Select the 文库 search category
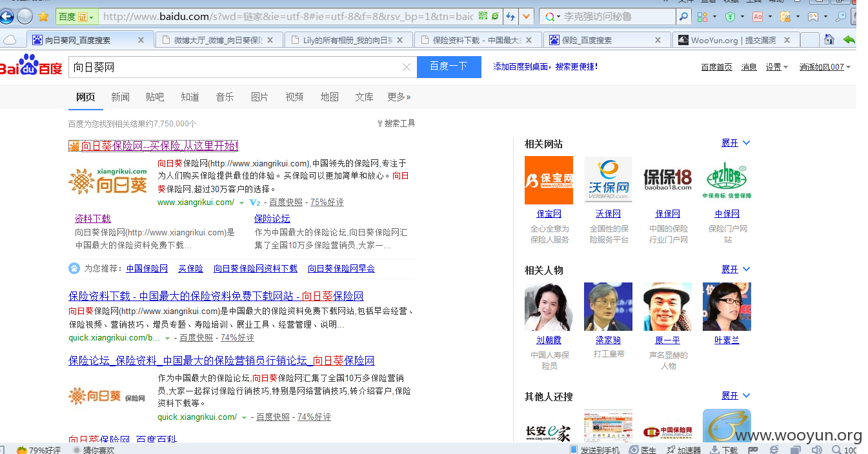The height and width of the screenshot is (454, 868). [364, 97]
